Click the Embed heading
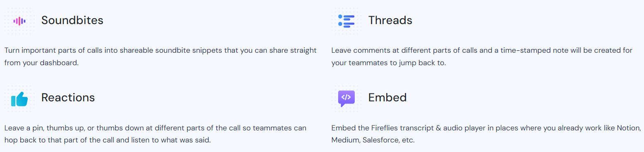This screenshot has height=152, width=644. point(387,98)
